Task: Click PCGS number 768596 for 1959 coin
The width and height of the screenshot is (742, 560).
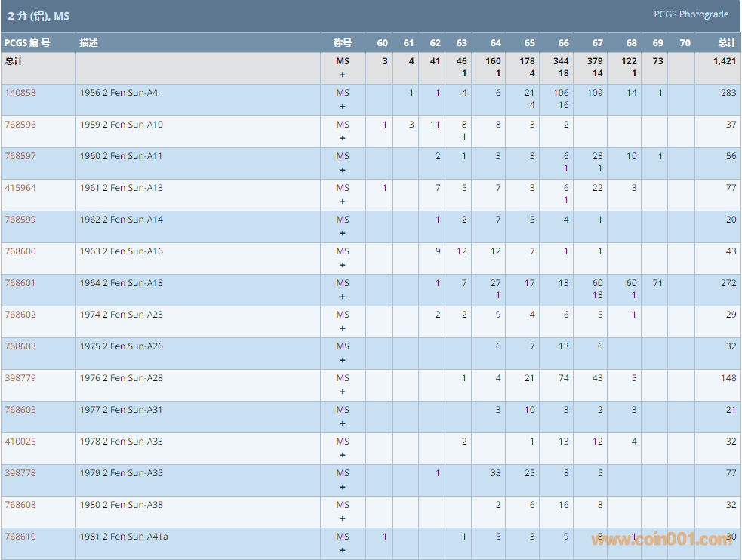Action: coord(20,125)
